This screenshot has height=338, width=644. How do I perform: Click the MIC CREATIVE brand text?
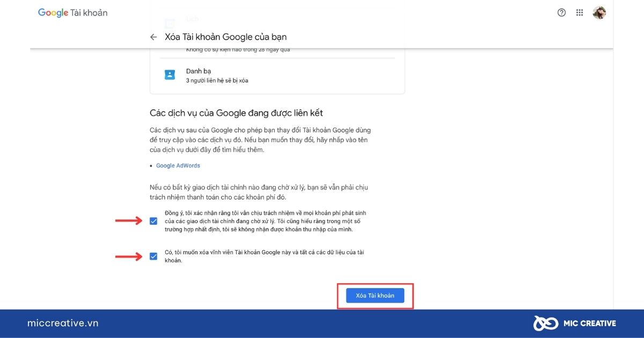[589, 323]
